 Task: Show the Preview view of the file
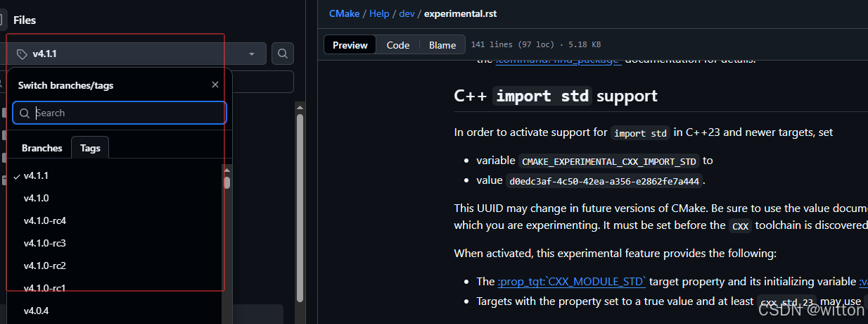coord(350,45)
